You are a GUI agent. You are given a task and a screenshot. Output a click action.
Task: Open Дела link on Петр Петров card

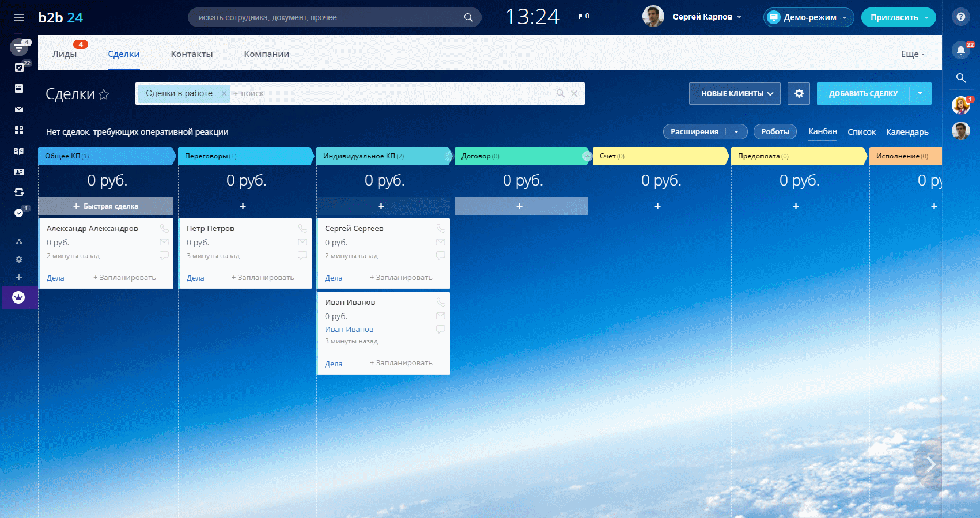click(x=195, y=278)
